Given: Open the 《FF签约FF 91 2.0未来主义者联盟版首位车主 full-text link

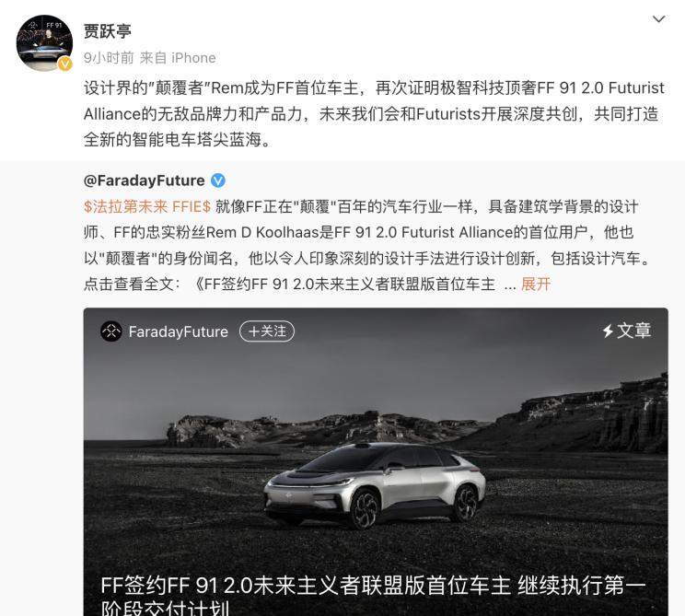Looking at the screenshot, I should tap(344, 285).
